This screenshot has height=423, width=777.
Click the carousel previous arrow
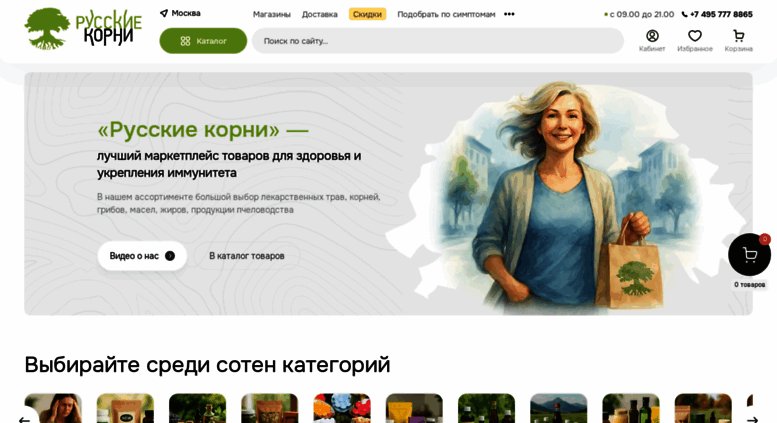point(24,420)
